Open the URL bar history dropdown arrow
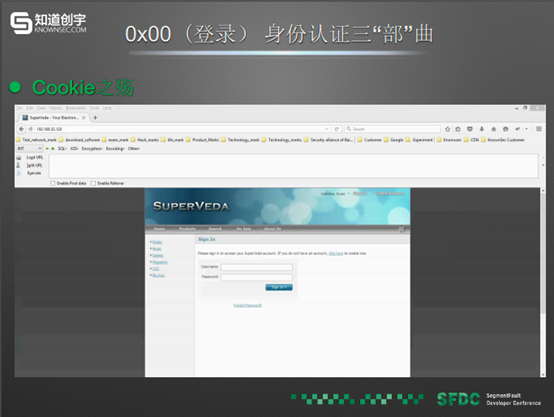This screenshot has width=554, height=417. (326, 129)
